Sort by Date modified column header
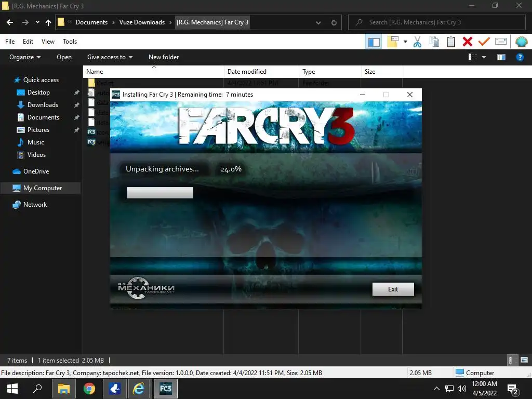 [261, 72]
